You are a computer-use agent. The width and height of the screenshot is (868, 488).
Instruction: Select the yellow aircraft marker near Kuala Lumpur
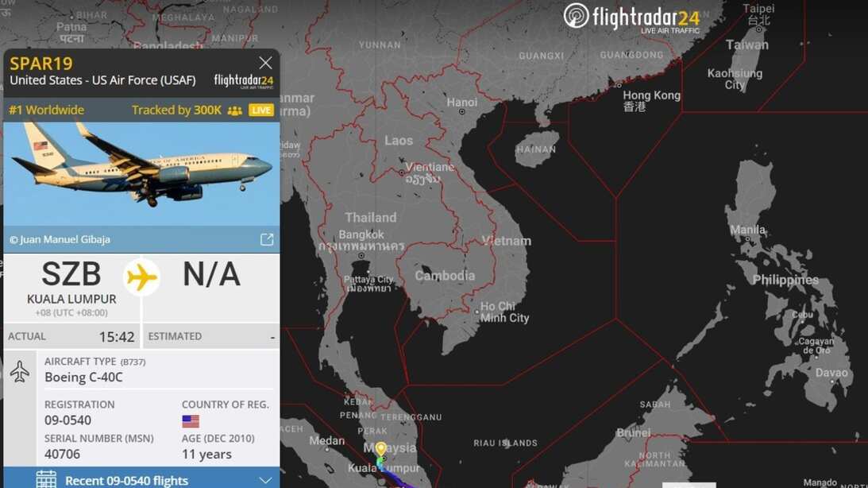[x=381, y=449]
